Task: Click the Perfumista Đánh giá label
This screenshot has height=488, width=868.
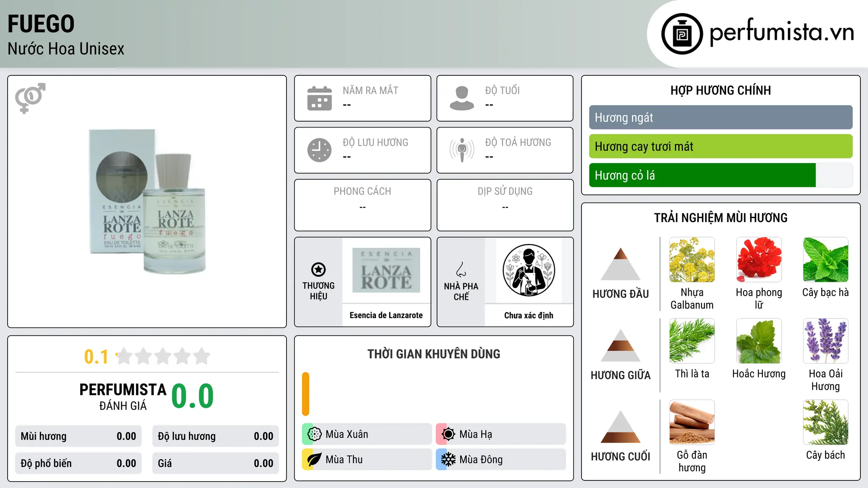Action: [x=123, y=396]
